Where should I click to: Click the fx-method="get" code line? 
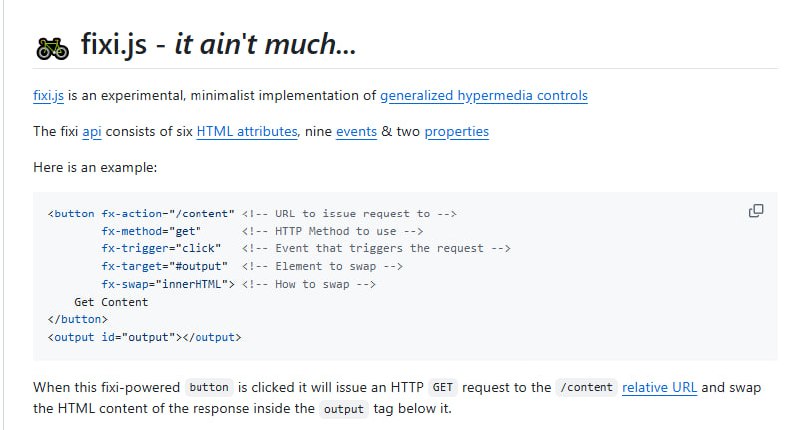coord(146,231)
